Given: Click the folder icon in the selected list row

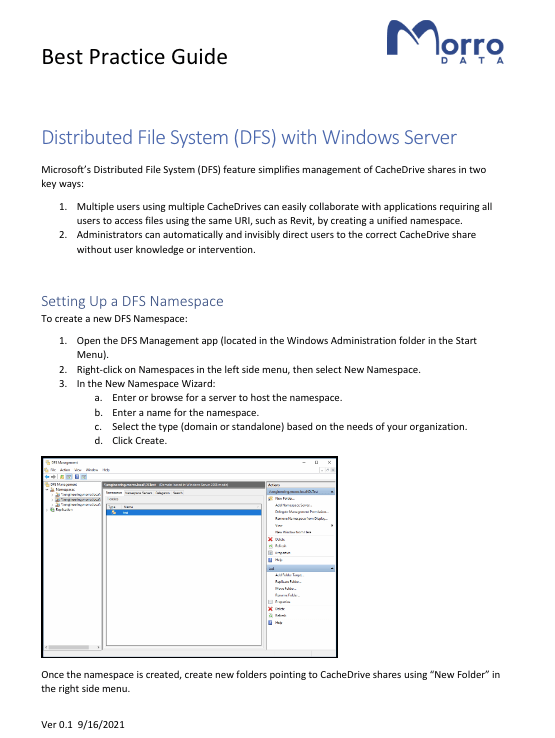Looking at the screenshot, I should [114, 512].
